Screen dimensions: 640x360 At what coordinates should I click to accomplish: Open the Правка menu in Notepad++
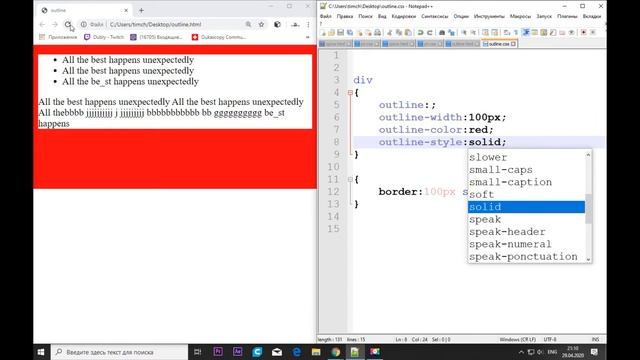345,16
